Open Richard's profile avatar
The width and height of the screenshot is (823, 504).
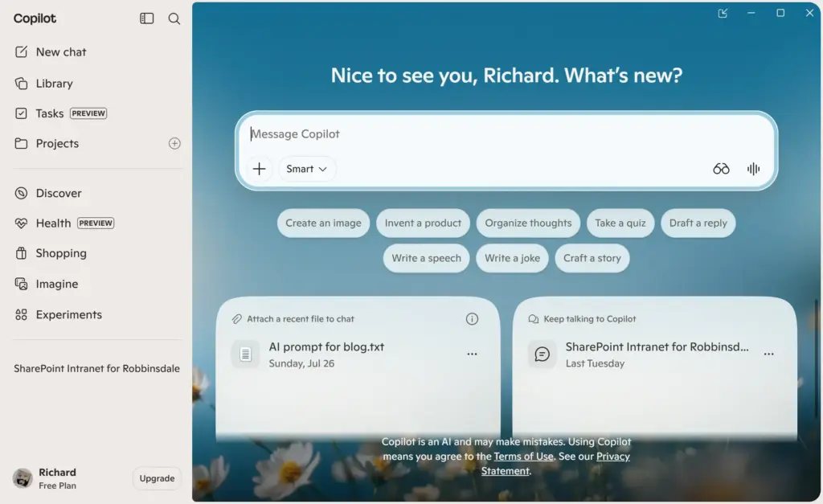[23, 478]
